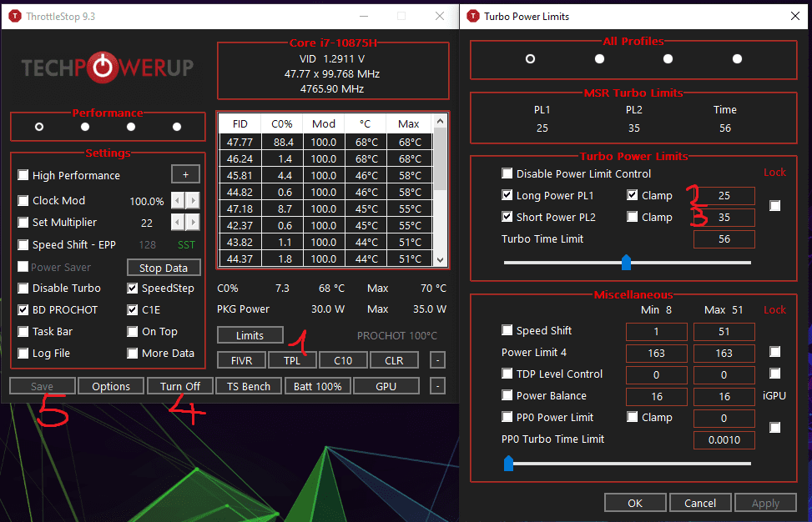
Task: Click CLR to reset max values
Action: click(x=394, y=360)
